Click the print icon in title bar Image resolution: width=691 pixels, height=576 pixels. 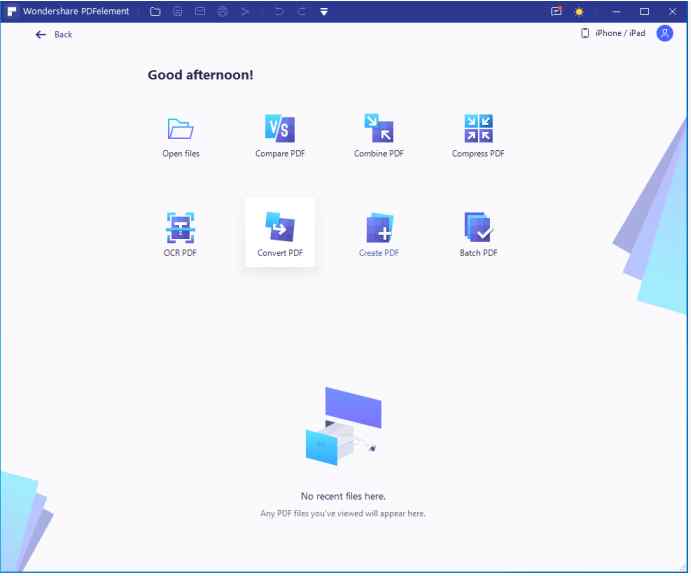click(221, 12)
